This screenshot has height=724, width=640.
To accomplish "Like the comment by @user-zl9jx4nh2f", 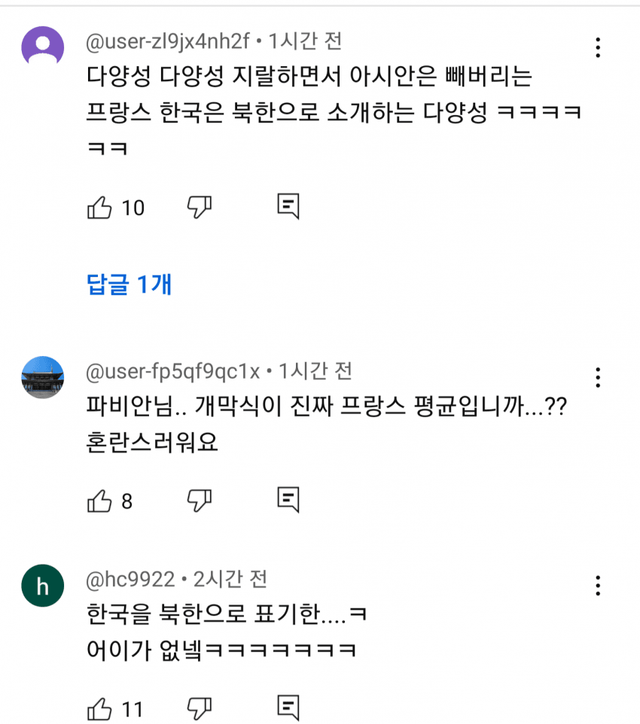I will (100, 207).
